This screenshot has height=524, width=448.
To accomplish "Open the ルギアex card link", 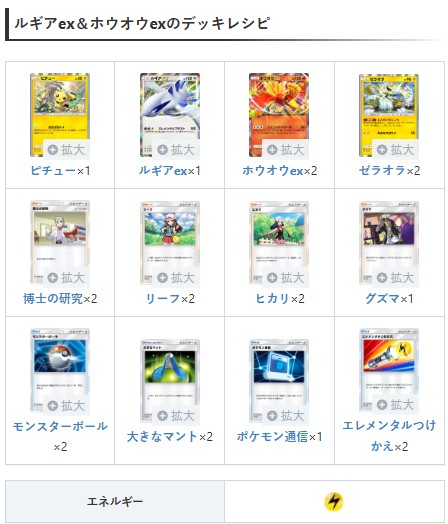I will tap(163, 170).
